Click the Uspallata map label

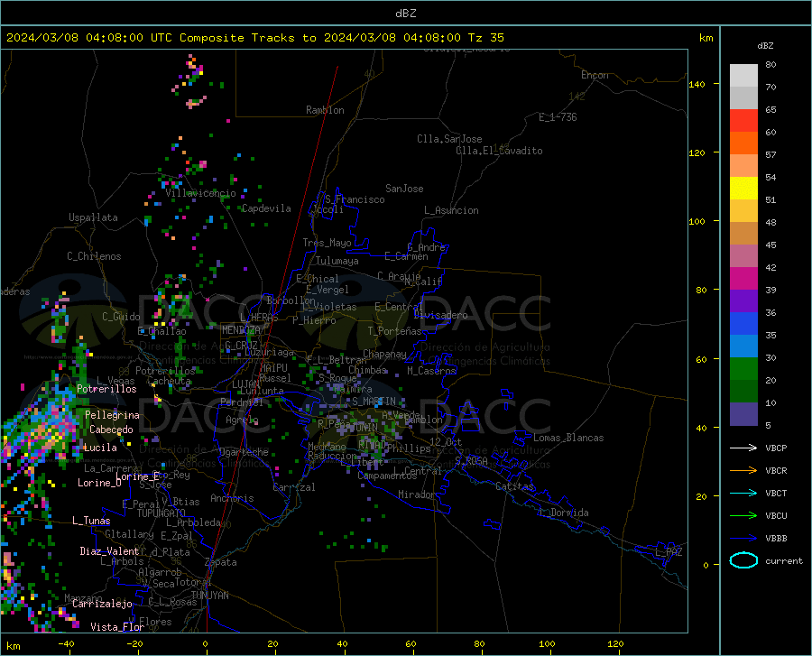click(x=93, y=217)
